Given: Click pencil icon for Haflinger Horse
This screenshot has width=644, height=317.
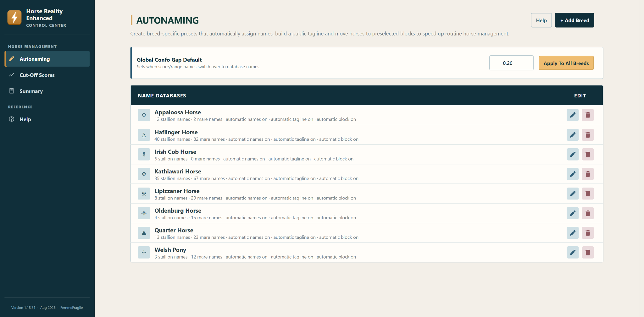Looking at the screenshot, I should (x=573, y=135).
